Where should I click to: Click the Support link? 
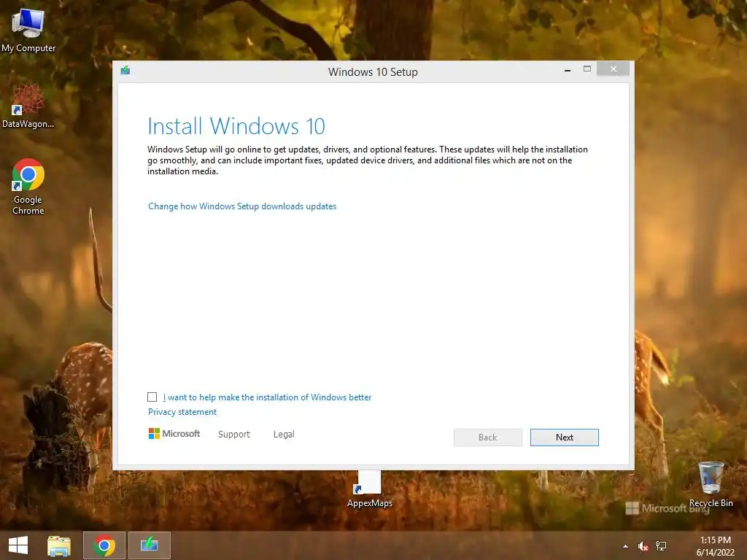(234, 435)
